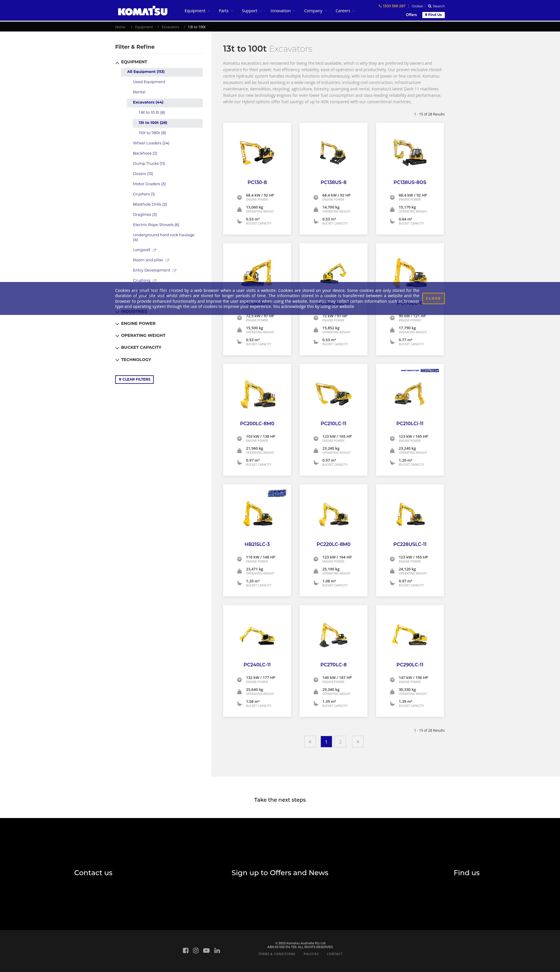Viewport: 560px width, 972px height.
Task: Open the Careers menu in the top navigation
Action: 345,11
